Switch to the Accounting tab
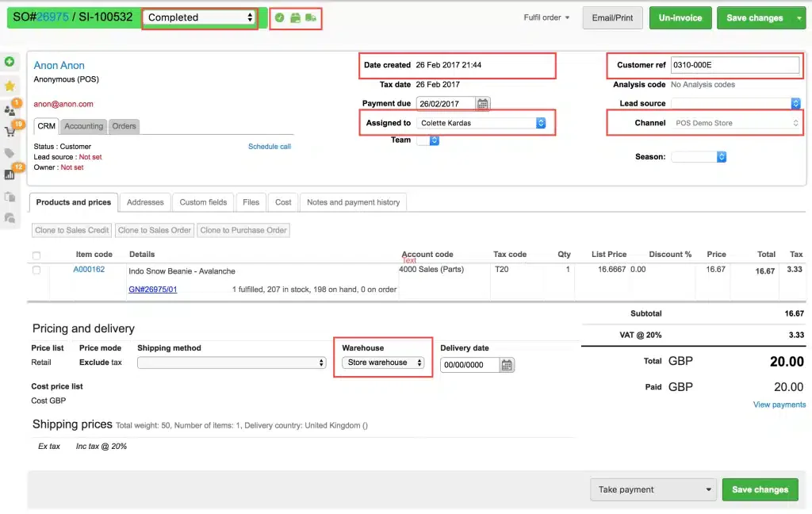Image resolution: width=812 pixels, height=514 pixels. click(83, 126)
